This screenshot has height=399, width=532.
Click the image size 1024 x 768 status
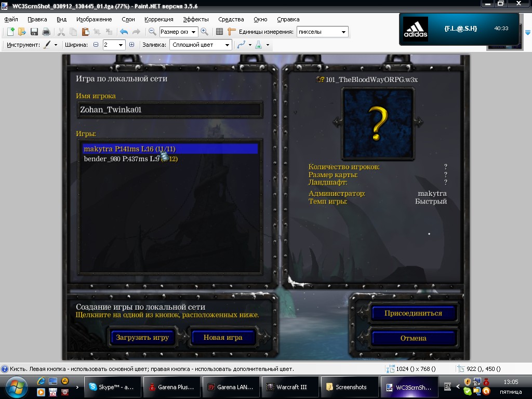click(x=411, y=369)
